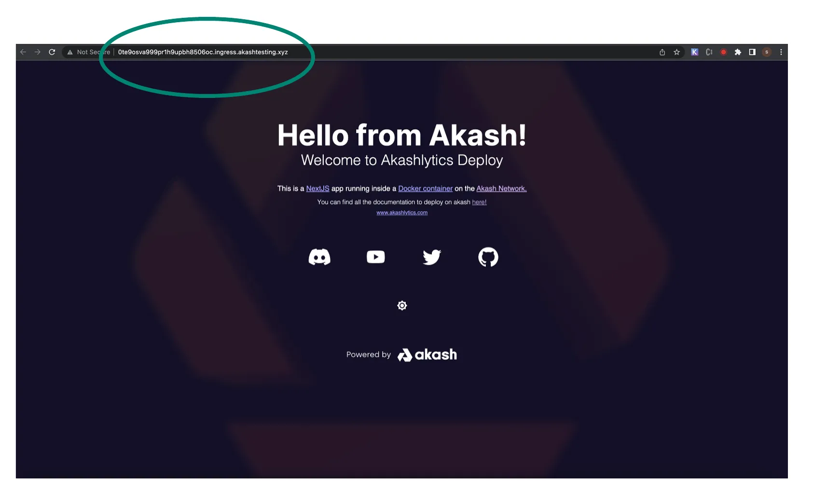Go forward with the browser forward arrow
This screenshot has height=504, width=813.
(38, 52)
